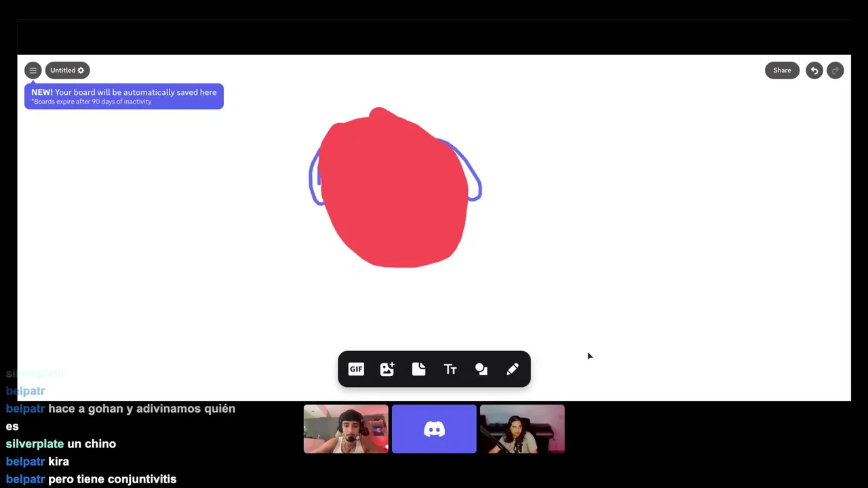Open the hamburger main menu

tap(33, 70)
